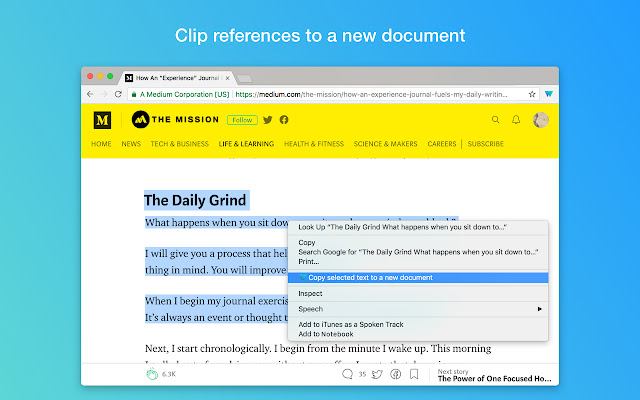Select the 'How An Experience Journal' tab
The height and width of the screenshot is (400, 640).
[178, 78]
